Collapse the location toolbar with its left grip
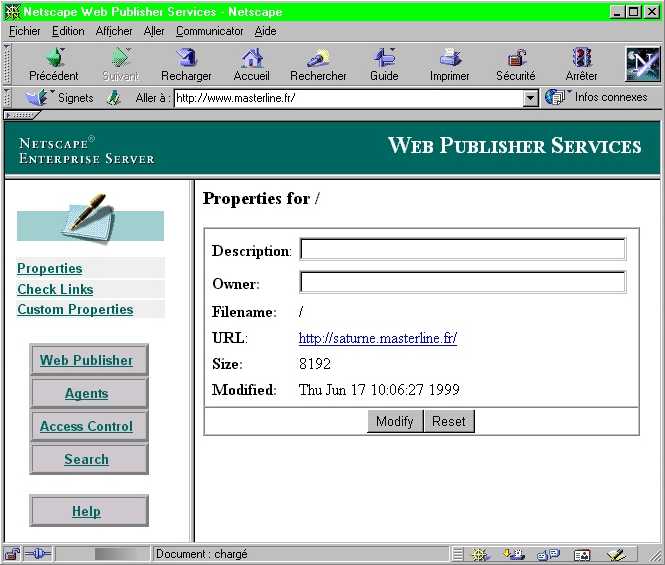The image size is (665, 565). click(7, 98)
